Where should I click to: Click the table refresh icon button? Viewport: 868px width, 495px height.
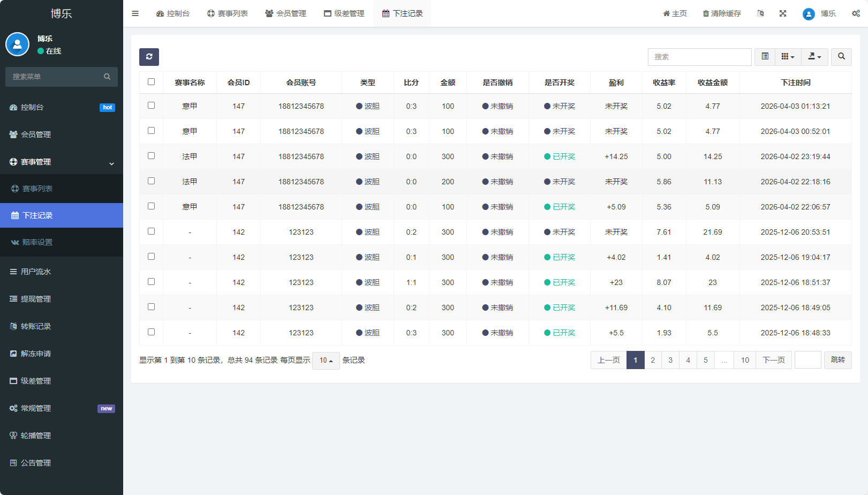(x=149, y=57)
